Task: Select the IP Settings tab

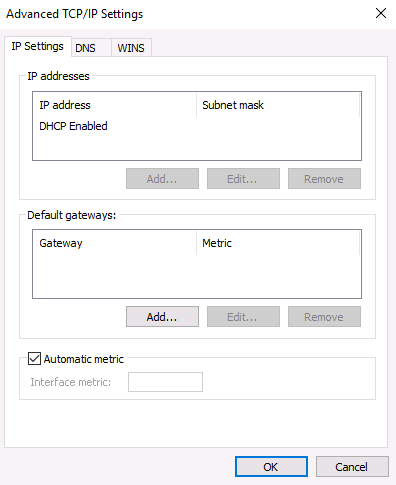Action: pos(38,46)
